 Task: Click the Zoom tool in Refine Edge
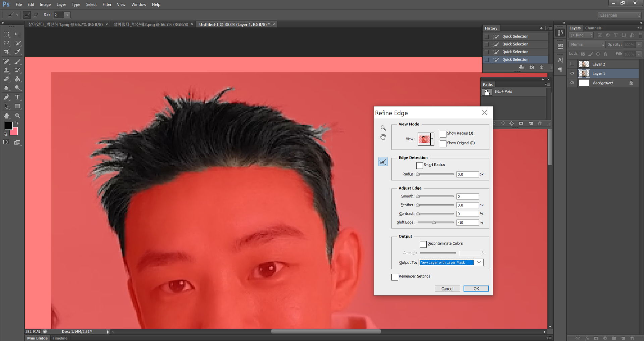point(383,128)
